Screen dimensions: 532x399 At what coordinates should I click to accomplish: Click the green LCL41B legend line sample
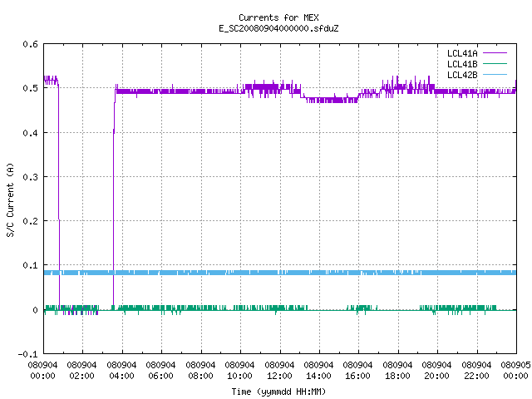[495, 64]
